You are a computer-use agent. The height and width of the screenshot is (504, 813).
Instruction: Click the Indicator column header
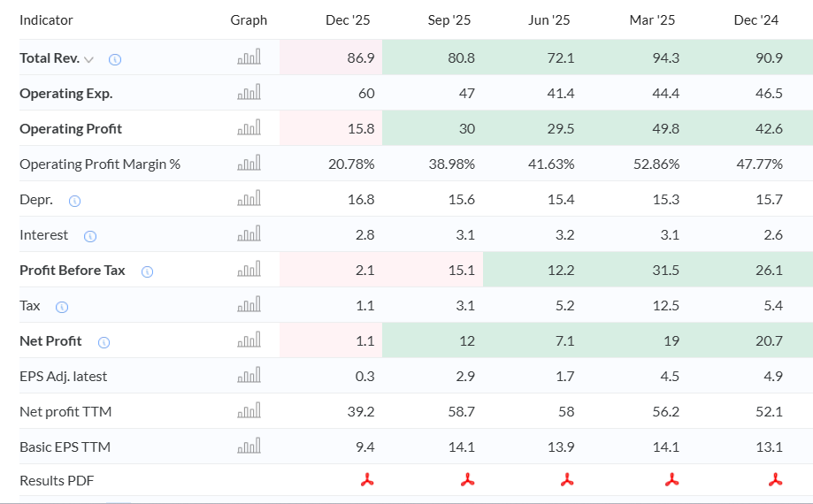(46, 20)
